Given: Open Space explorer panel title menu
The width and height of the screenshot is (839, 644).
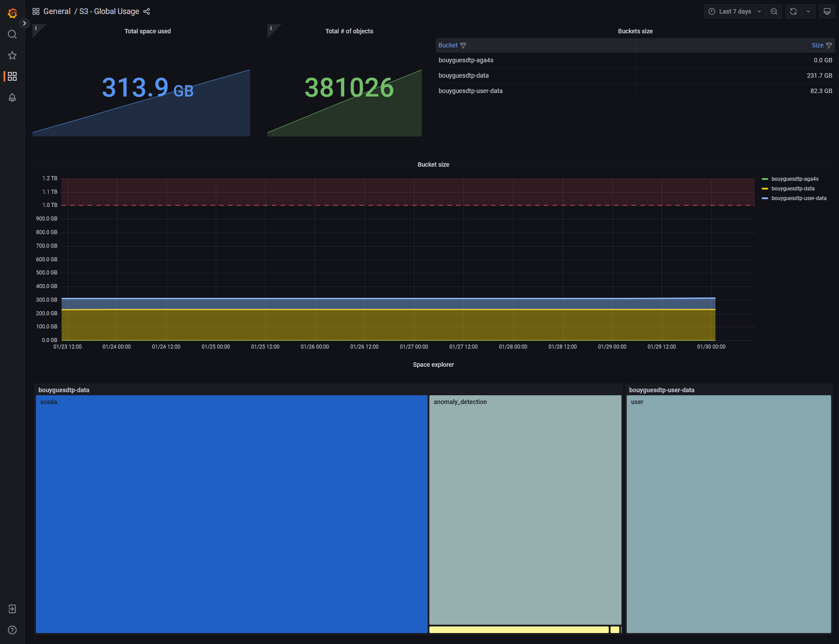Looking at the screenshot, I should tap(433, 365).
